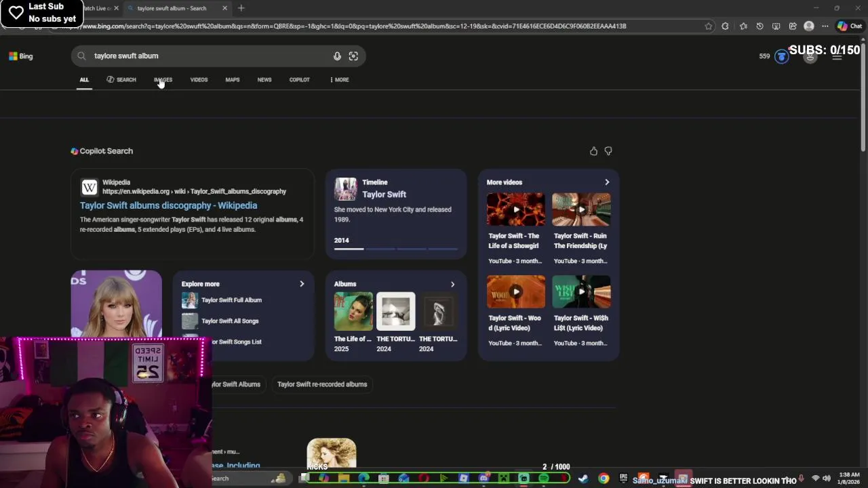Switch to the Videos tab

click(199, 80)
